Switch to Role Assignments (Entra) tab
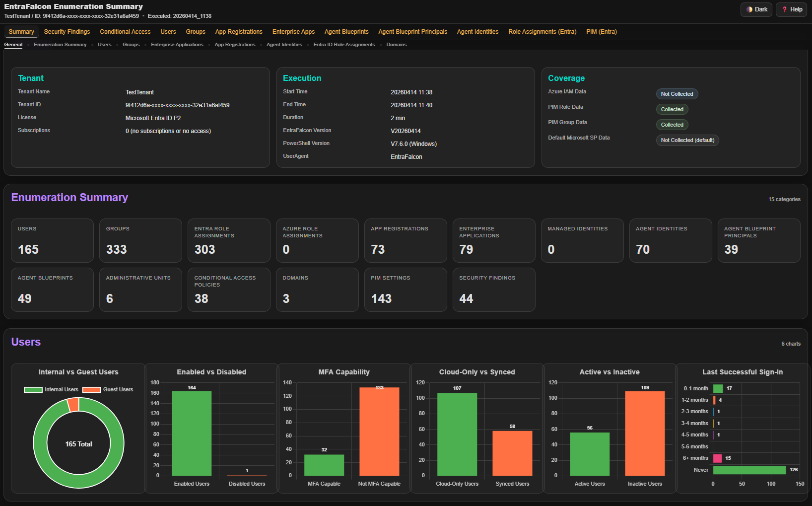 point(542,32)
